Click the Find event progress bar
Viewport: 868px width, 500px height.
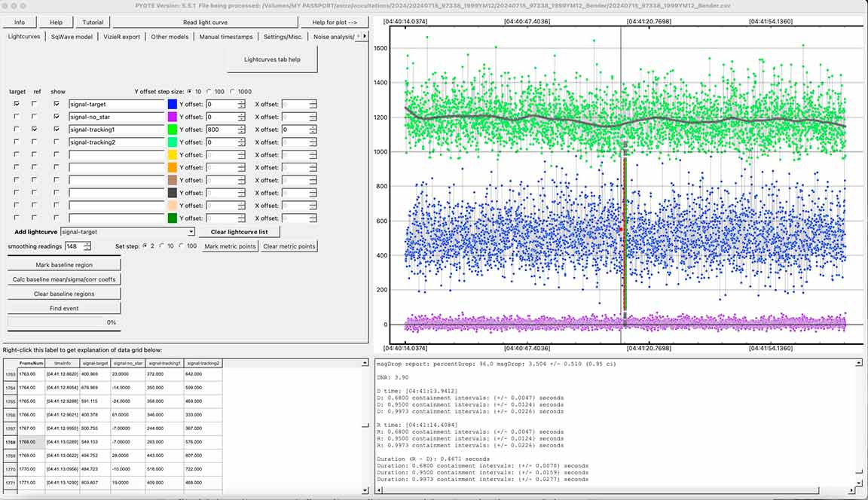click(64, 322)
